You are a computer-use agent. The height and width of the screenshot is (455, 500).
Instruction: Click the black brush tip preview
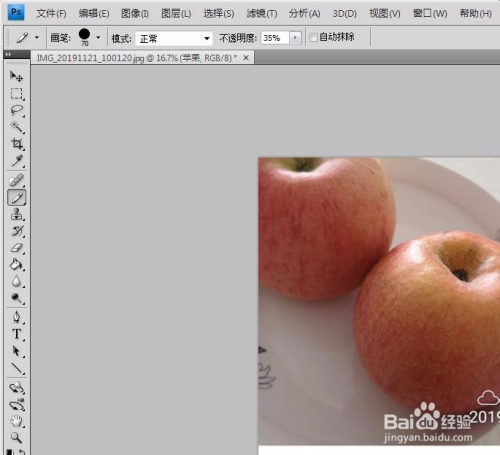pos(84,34)
